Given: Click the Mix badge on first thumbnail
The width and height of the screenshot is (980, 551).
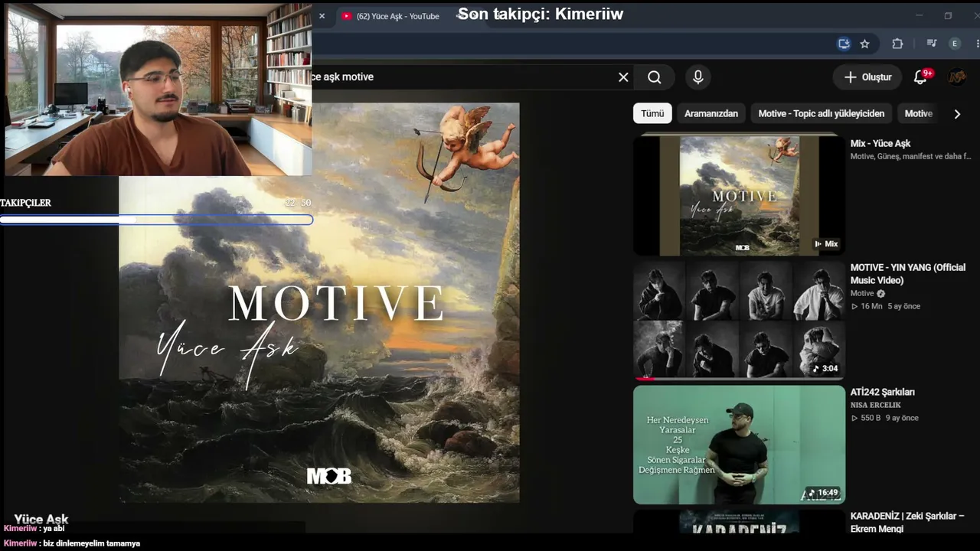Looking at the screenshot, I should (x=826, y=244).
